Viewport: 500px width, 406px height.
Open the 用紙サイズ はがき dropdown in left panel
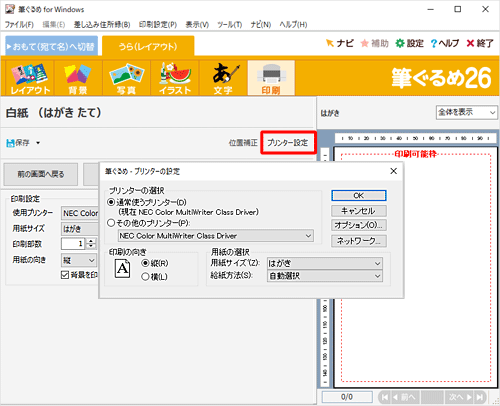(80, 229)
